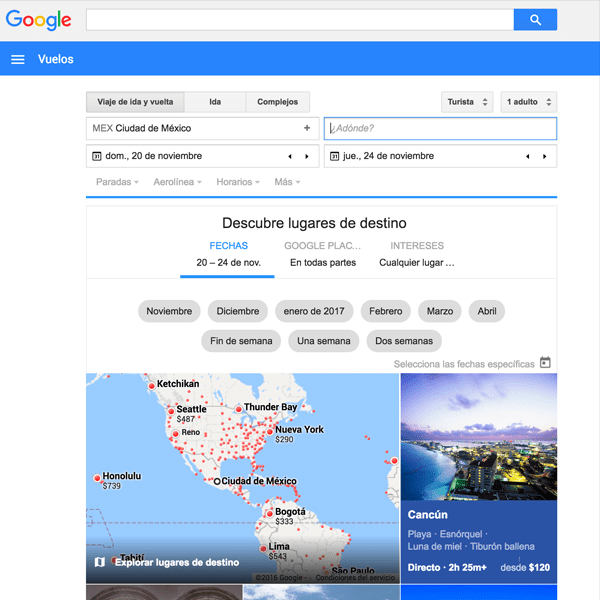Select the Ida one-way trip option
600x600 pixels.
(x=215, y=102)
